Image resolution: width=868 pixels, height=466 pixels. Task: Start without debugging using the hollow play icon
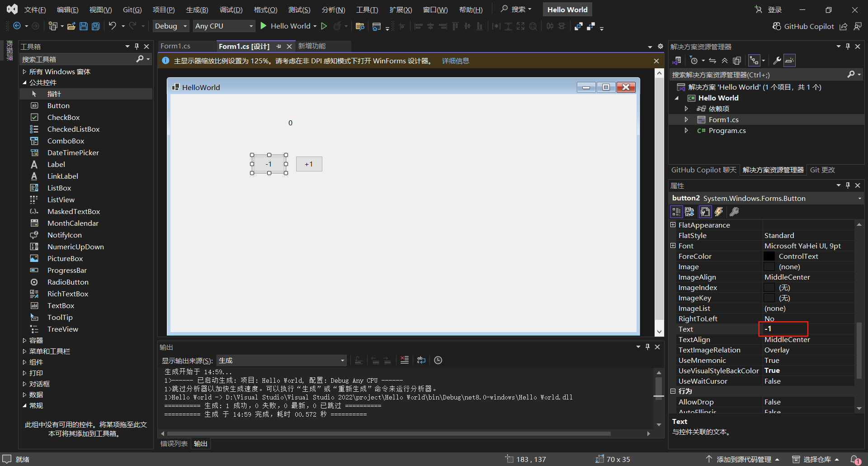pos(324,26)
